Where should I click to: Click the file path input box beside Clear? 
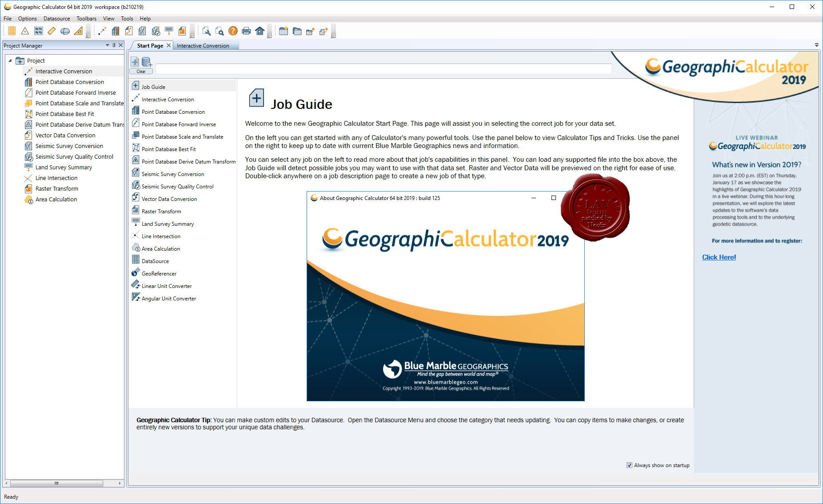pyautogui.click(x=383, y=69)
